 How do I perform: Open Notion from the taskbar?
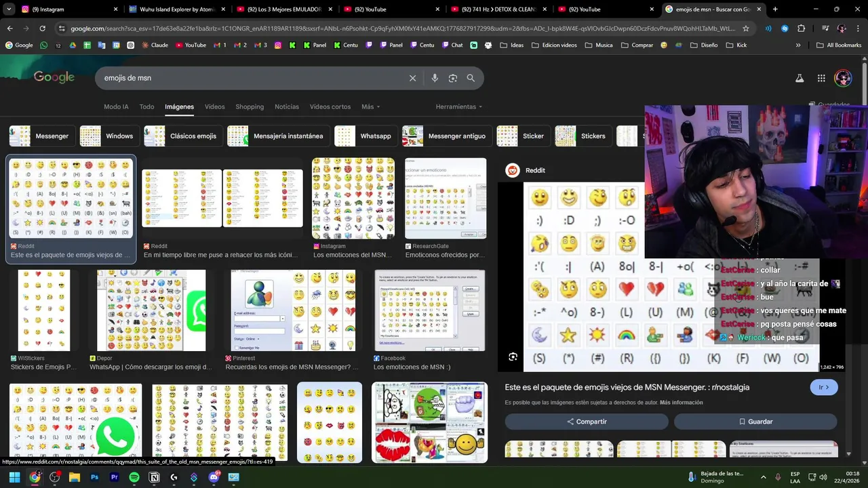154,477
